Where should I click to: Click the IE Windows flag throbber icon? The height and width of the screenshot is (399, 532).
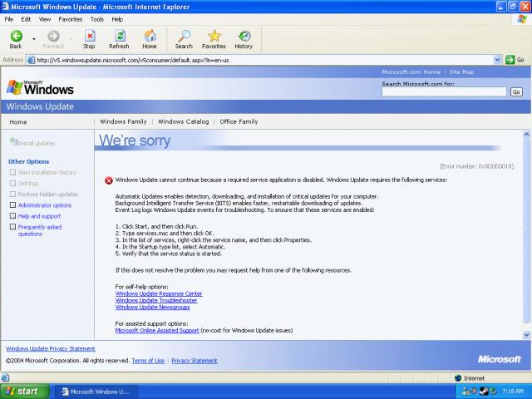[x=522, y=19]
